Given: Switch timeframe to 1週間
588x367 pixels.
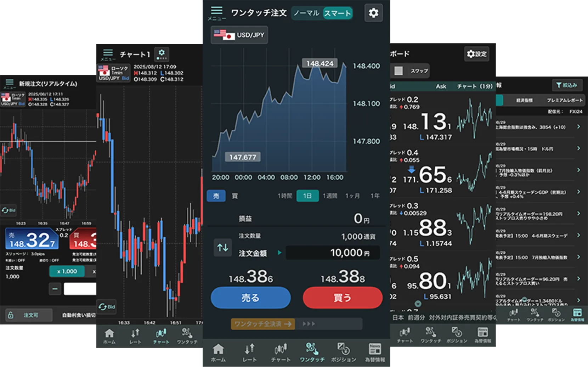Looking at the screenshot, I should point(330,196).
